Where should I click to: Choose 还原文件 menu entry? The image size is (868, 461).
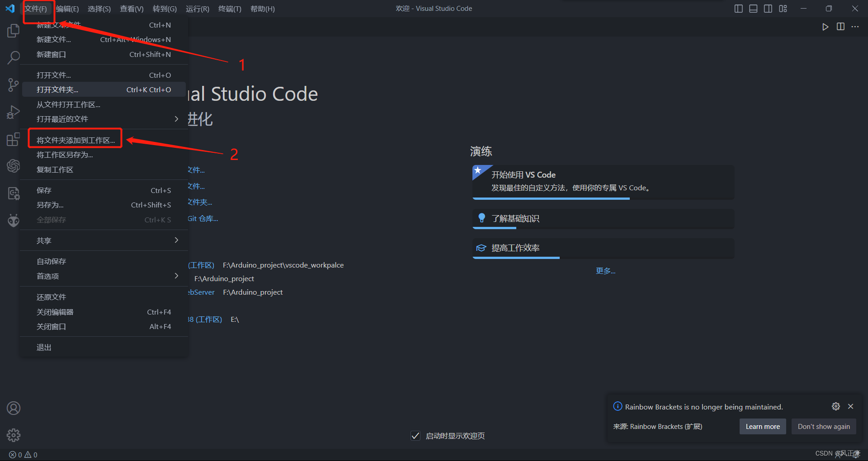click(104, 297)
